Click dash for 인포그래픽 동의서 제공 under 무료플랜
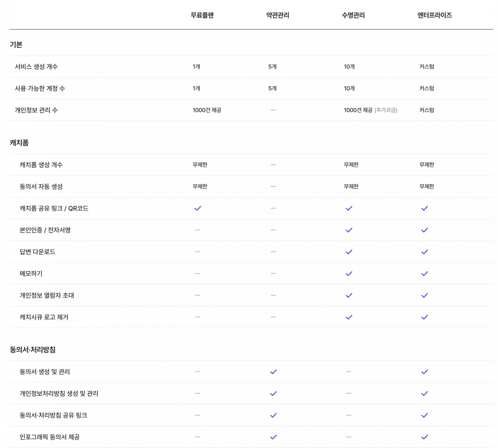The height and width of the screenshot is (448, 498). [198, 437]
